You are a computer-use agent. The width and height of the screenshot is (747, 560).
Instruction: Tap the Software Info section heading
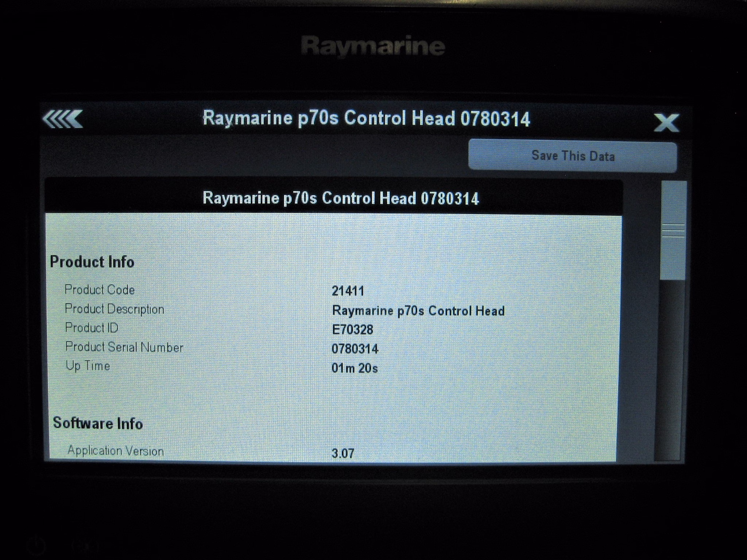(98, 423)
